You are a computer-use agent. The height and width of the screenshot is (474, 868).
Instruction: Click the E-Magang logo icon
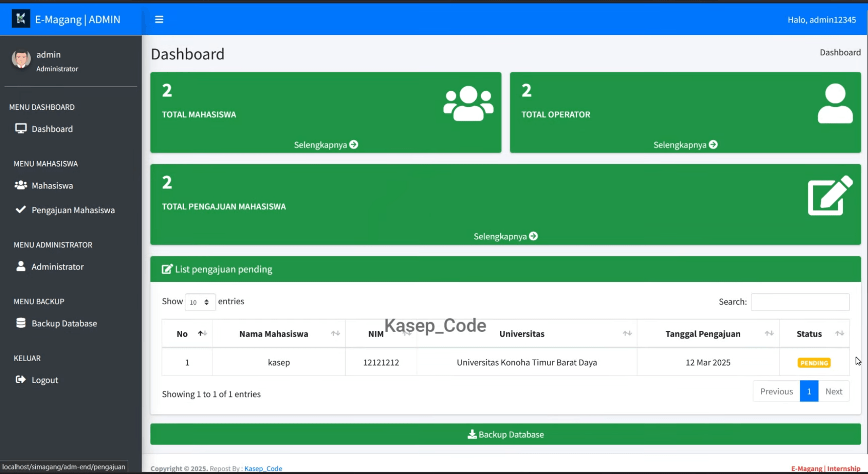tap(21, 19)
